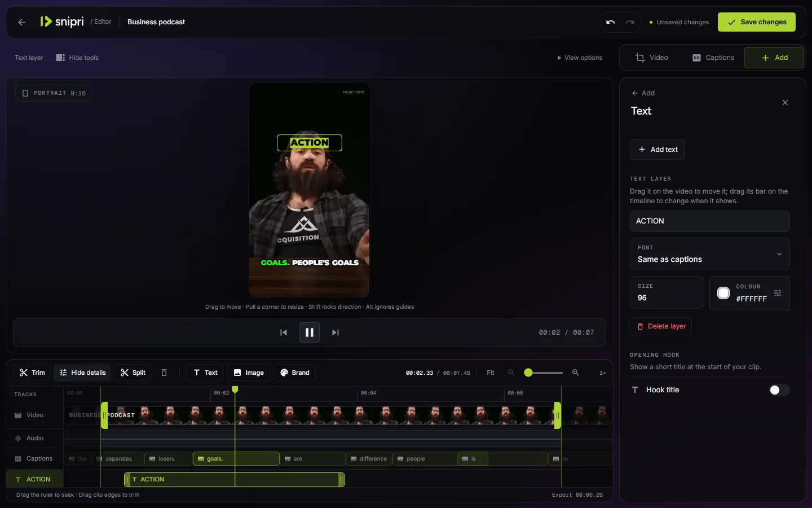Select the difference caption clip

click(369, 459)
